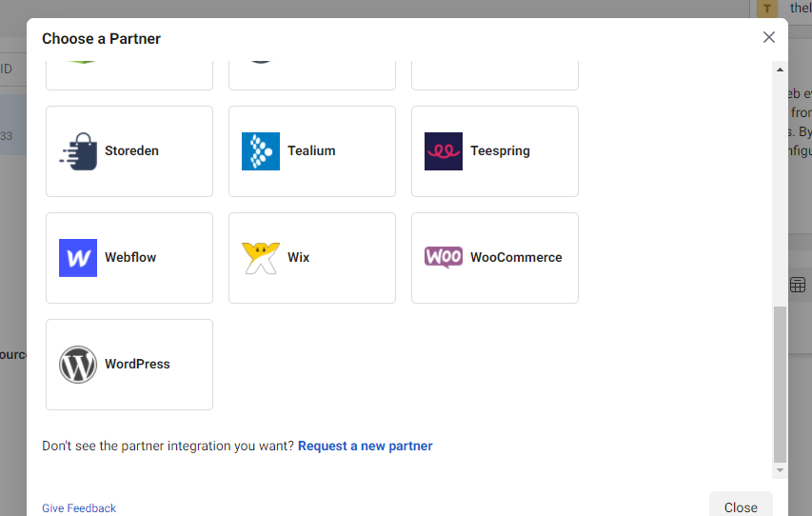Click the yellow T avatar in background
Image resolution: width=812 pixels, height=516 pixels.
[767, 9]
